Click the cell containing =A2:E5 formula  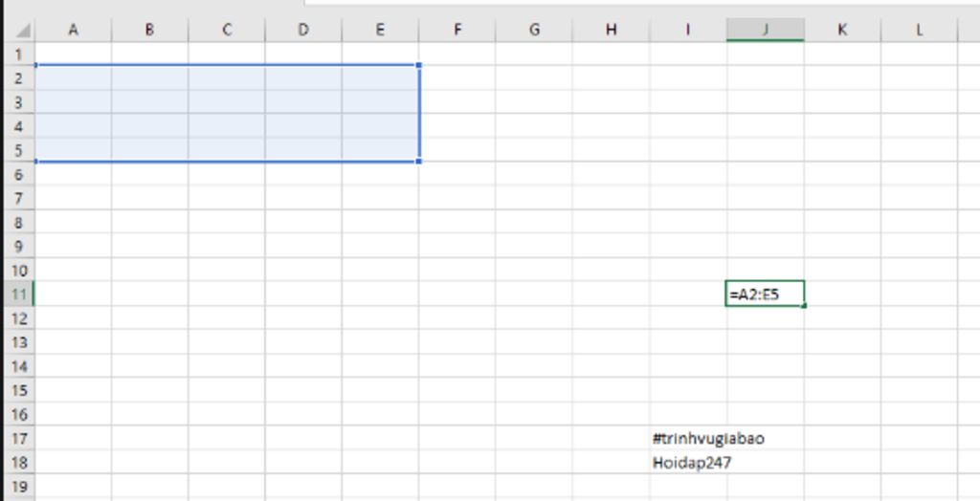765,294
